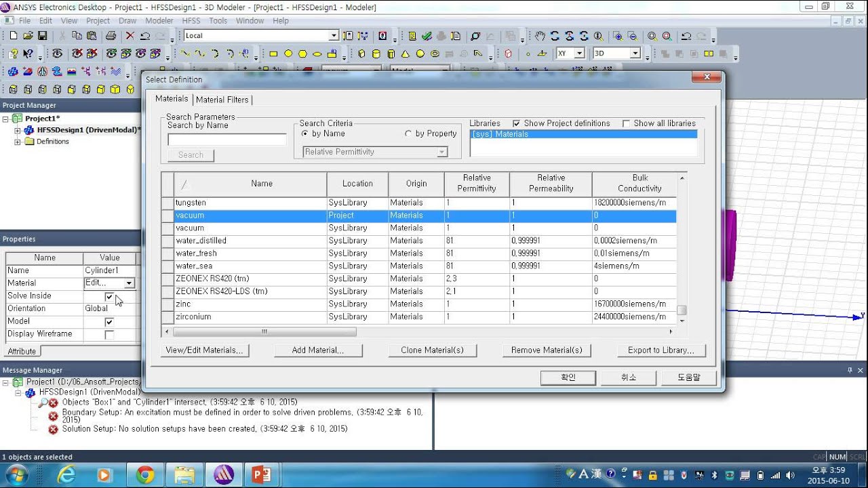Enable the Display Wireframe checkbox
Screen dimensions: 868x488
(109, 335)
